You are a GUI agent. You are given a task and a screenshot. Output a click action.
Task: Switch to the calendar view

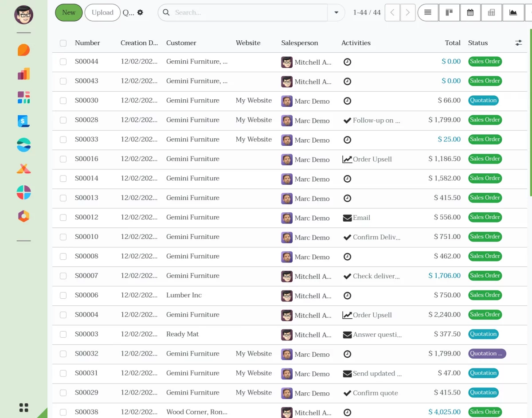pyautogui.click(x=470, y=12)
